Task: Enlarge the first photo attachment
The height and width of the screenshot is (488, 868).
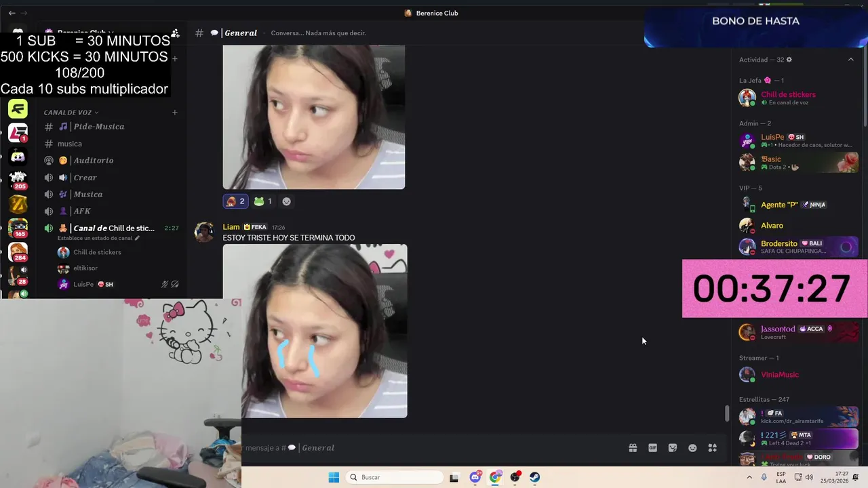Action: pos(314,117)
